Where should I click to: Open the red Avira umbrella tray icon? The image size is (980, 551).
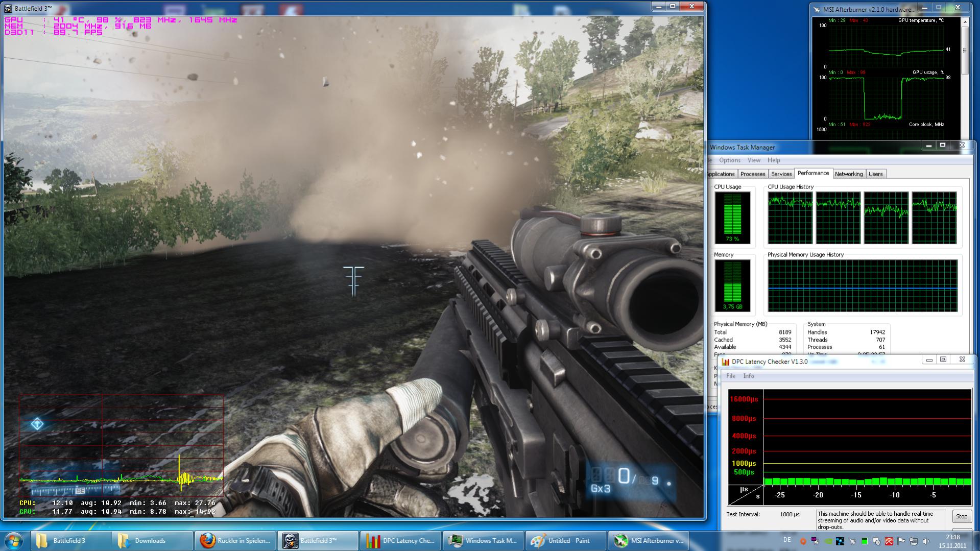[889, 541]
